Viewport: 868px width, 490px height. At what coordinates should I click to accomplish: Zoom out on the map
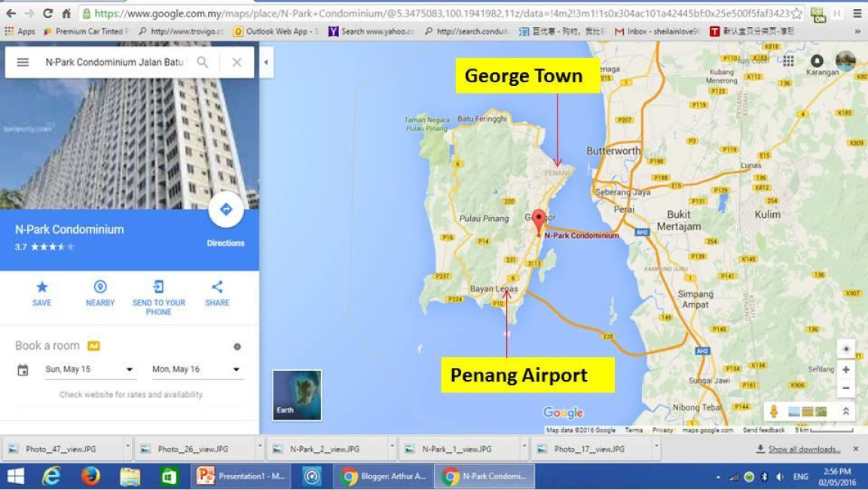[846, 388]
